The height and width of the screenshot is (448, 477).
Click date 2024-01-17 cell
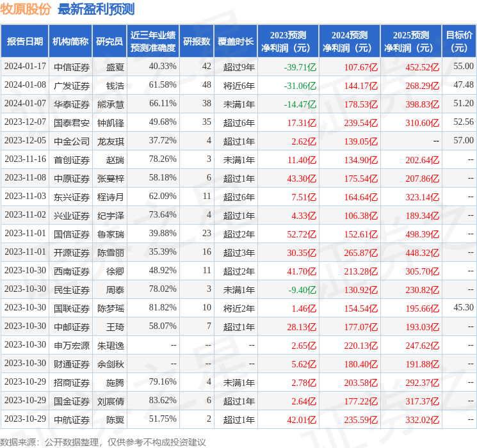[x=25, y=67]
